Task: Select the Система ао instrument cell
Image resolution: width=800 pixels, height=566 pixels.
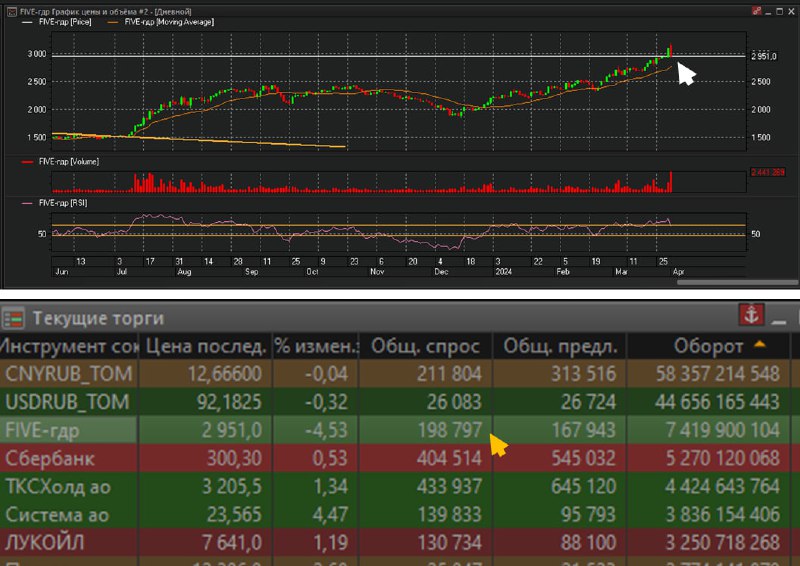Action: (68, 514)
